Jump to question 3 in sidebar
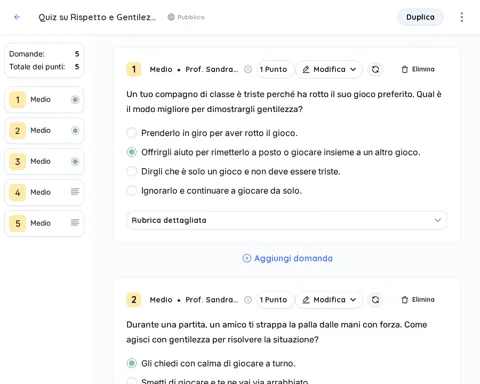Viewport: 480px width, 384px height. 44,162
